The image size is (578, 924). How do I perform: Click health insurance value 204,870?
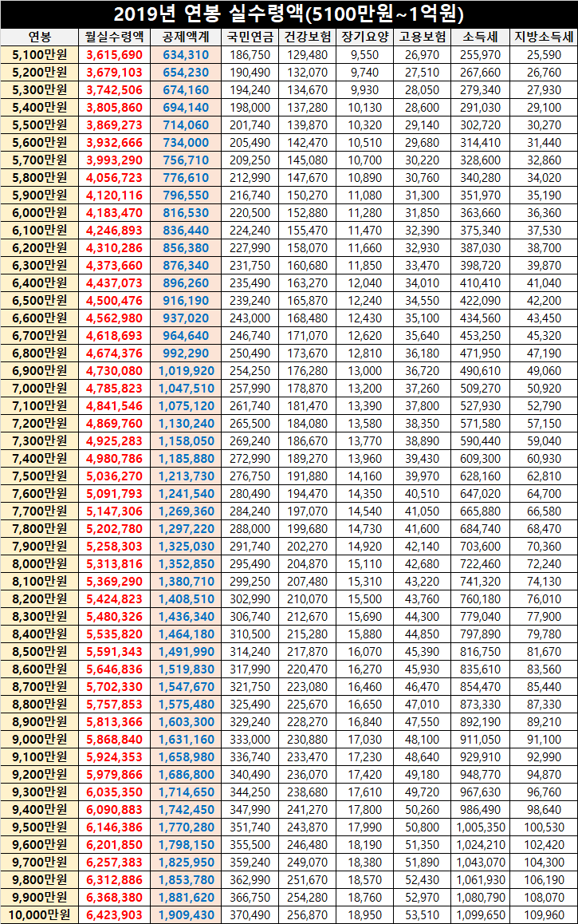coord(307,564)
